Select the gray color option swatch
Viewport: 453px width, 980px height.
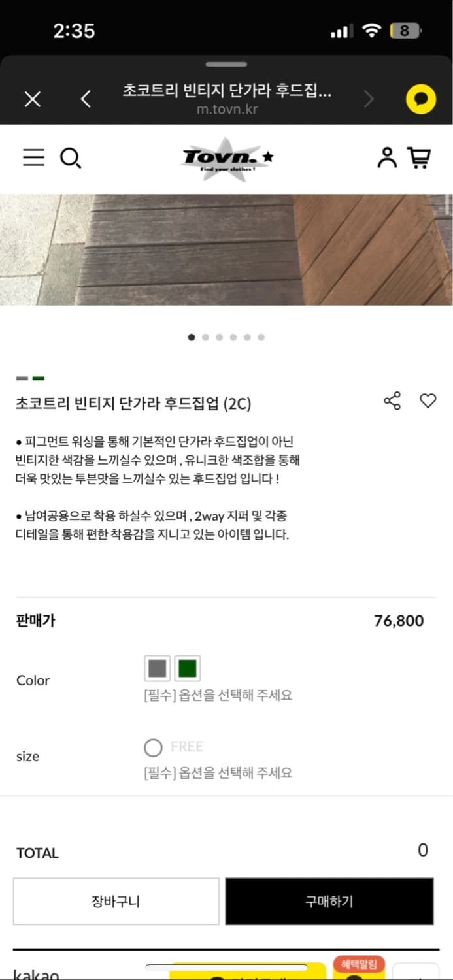[157, 668]
